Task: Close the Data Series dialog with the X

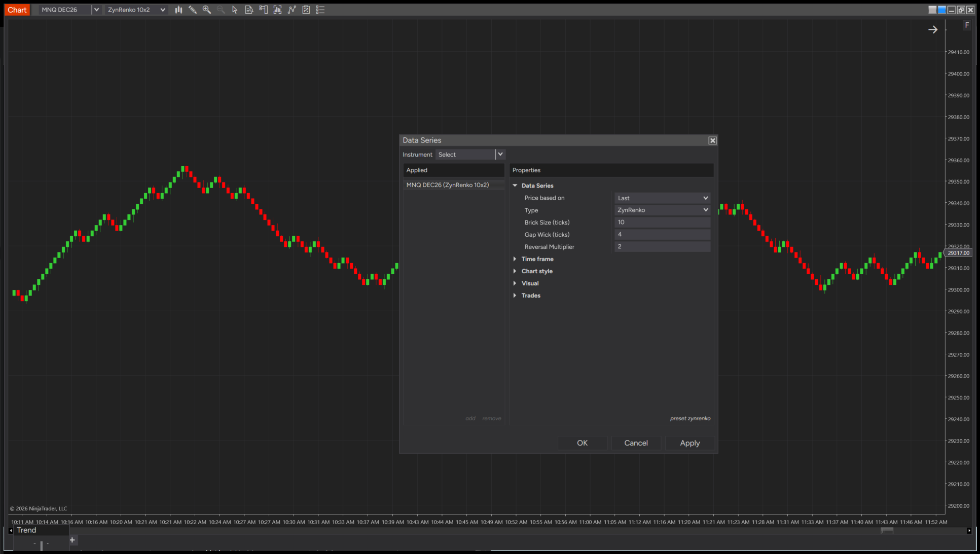Action: 712,140
